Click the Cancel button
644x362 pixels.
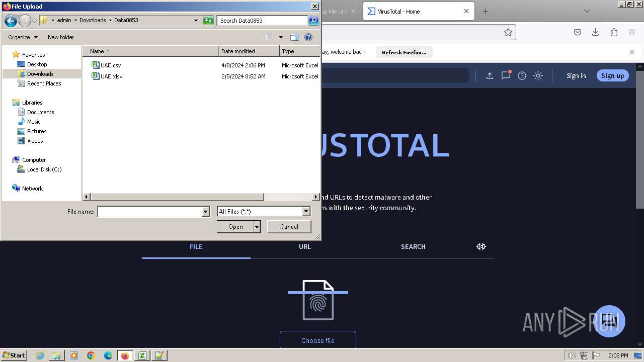click(x=289, y=227)
